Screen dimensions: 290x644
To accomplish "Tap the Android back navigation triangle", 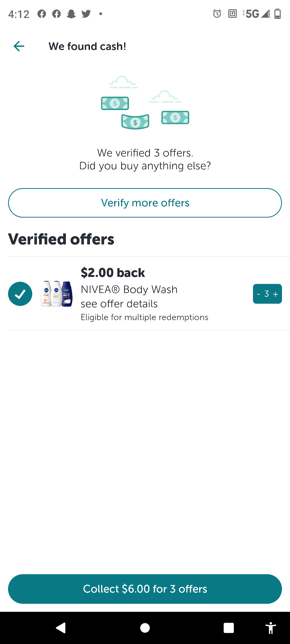I will click(61, 628).
